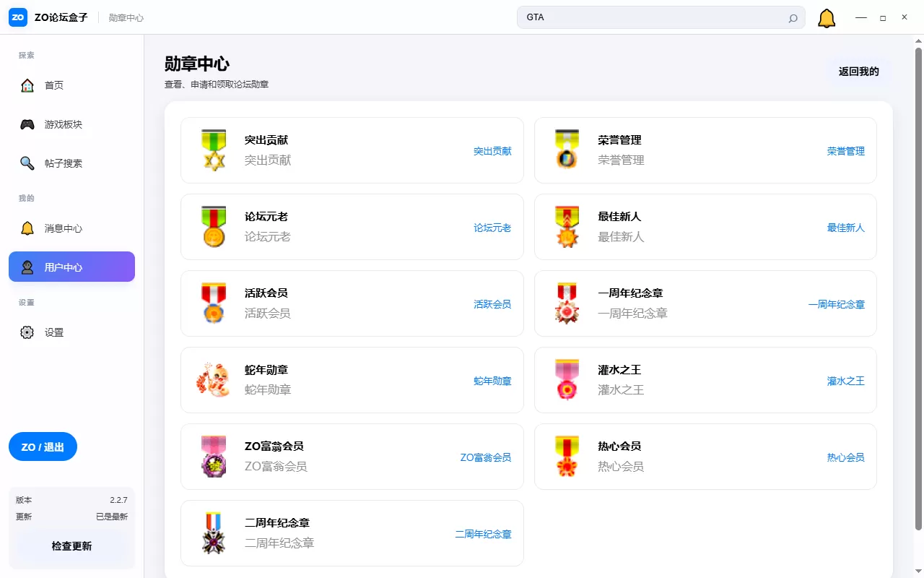Open 帖子搜索 in the sidebar

pyautogui.click(x=71, y=163)
